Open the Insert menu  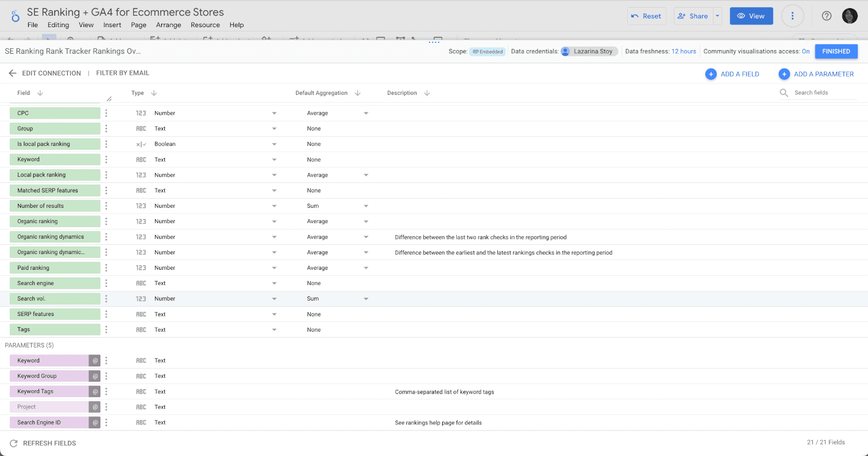coord(112,25)
